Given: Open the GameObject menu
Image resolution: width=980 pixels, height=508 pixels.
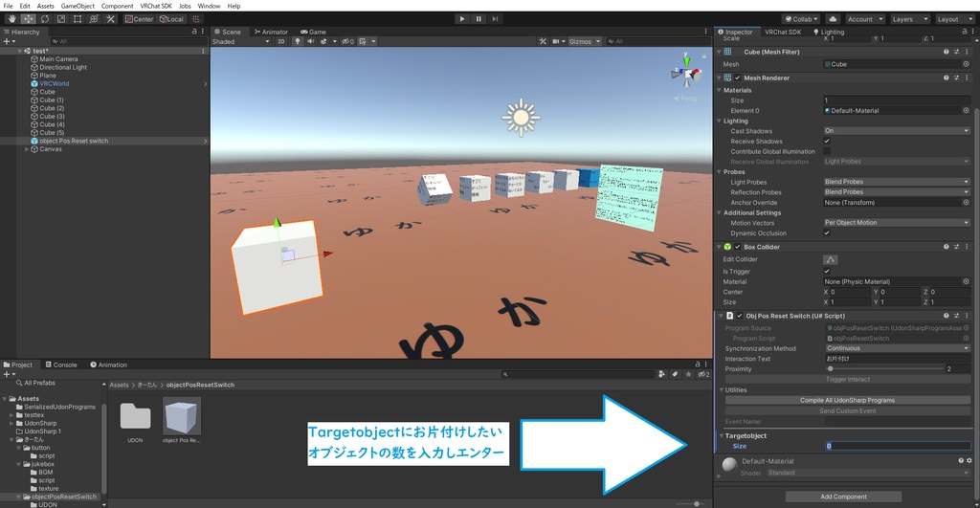Looking at the screenshot, I should (x=78, y=6).
